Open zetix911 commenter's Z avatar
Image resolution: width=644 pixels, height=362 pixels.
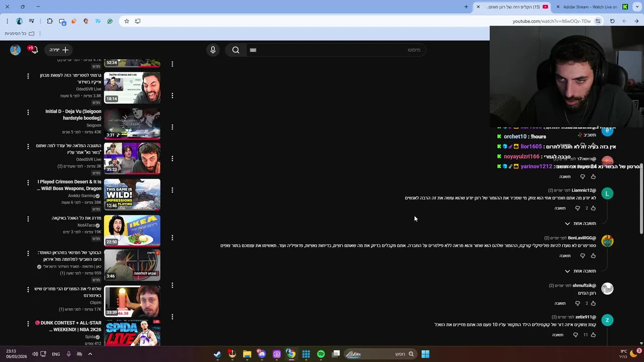607,320
